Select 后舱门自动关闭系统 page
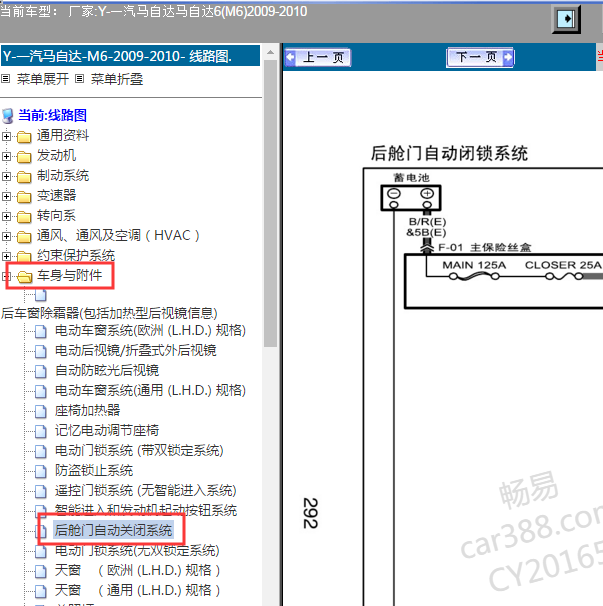The width and height of the screenshot is (603, 606). tap(113, 531)
